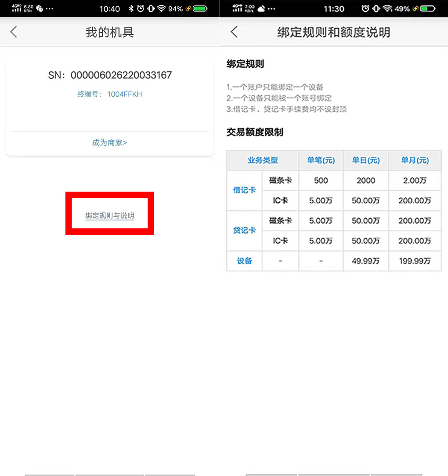Tap the weather cloud icon in right status bar
Screen dimensions: 448x476
coord(261,7)
